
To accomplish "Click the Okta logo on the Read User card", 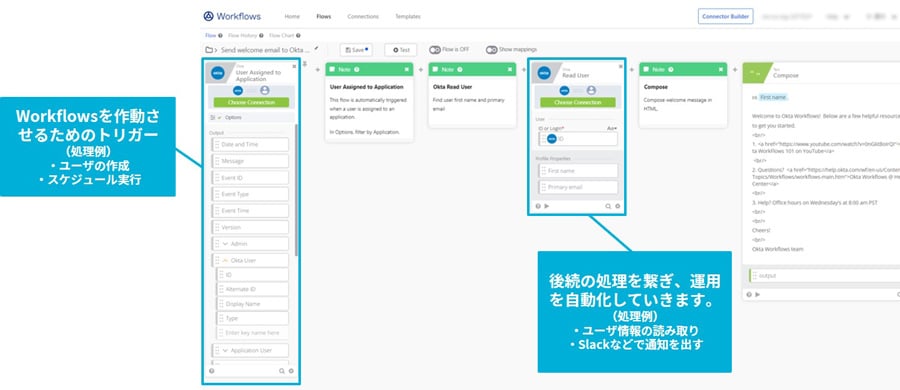I will (544, 73).
